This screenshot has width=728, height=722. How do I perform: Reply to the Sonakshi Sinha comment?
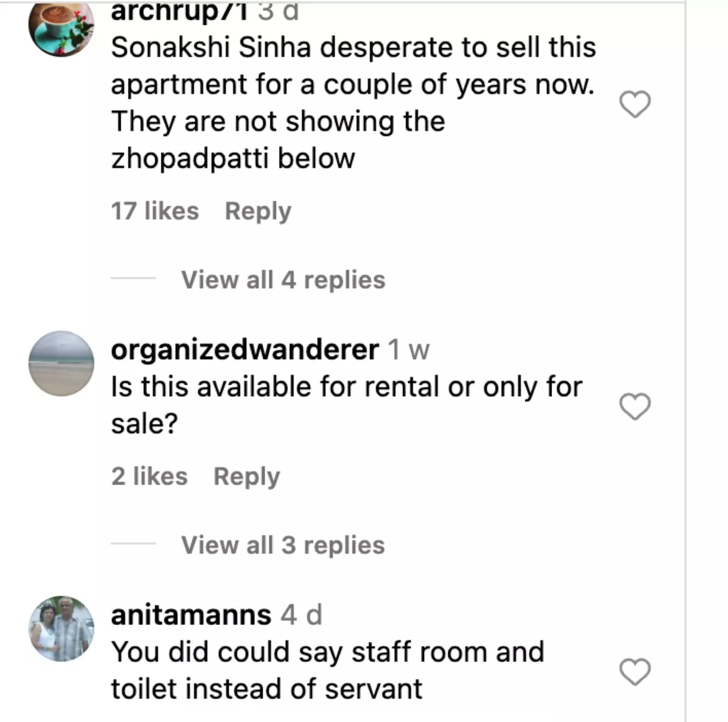pyautogui.click(x=258, y=211)
